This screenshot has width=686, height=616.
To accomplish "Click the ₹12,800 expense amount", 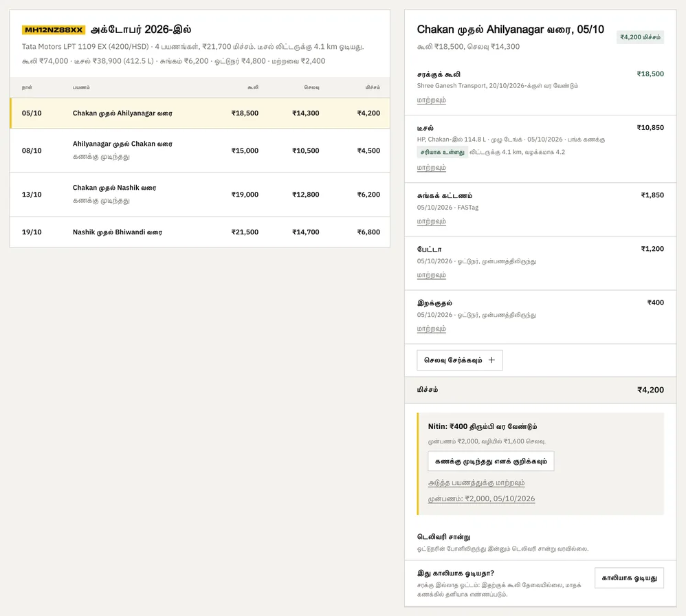I will pyautogui.click(x=306, y=195).
